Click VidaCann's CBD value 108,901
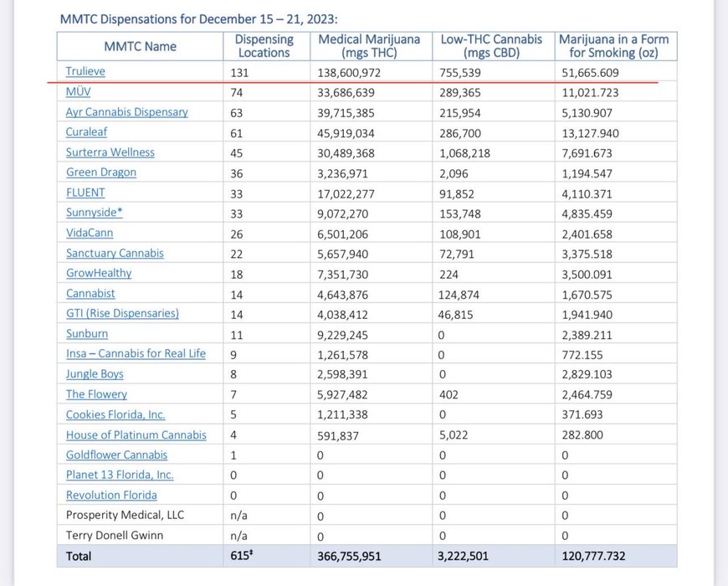728x586 pixels. [x=460, y=234]
